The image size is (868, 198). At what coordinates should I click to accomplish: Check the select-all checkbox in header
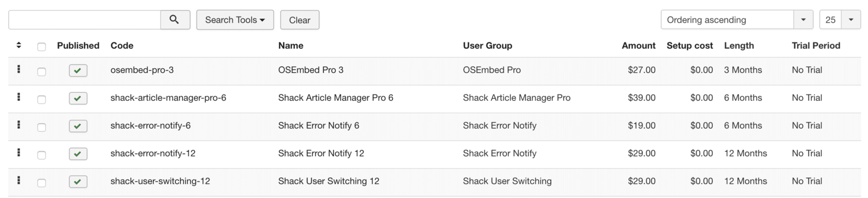[x=42, y=47]
